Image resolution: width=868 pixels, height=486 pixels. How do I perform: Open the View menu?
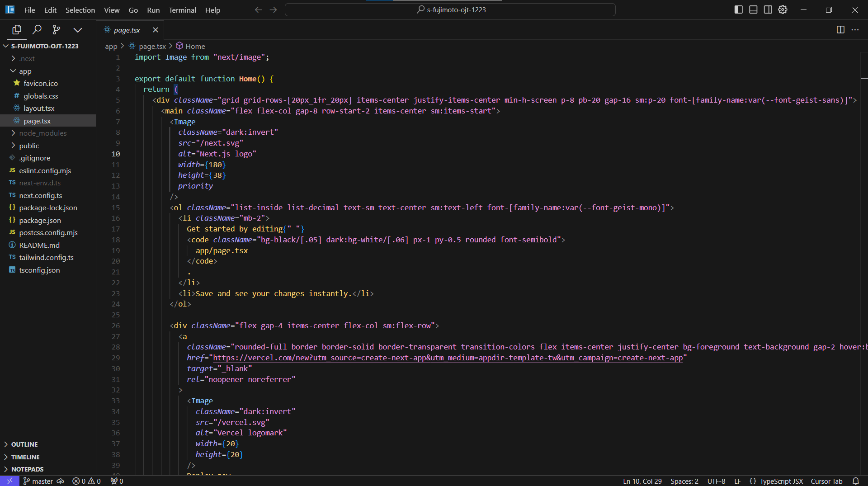click(112, 10)
